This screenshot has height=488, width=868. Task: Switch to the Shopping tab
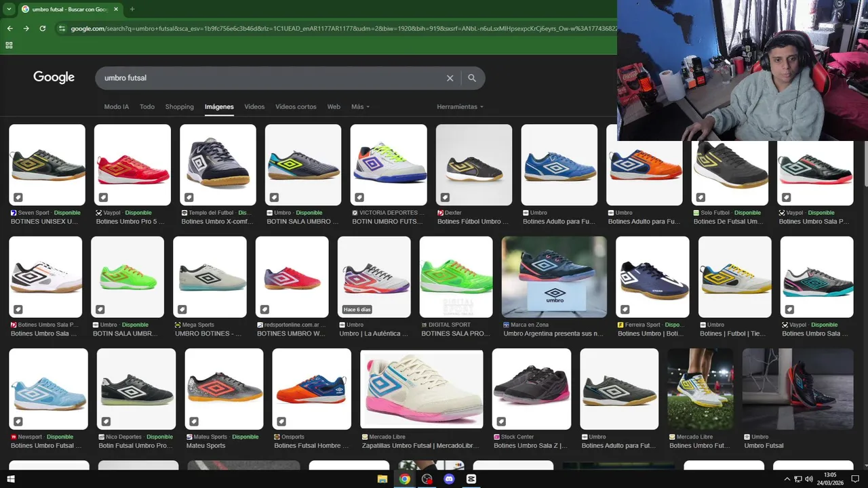180,107
